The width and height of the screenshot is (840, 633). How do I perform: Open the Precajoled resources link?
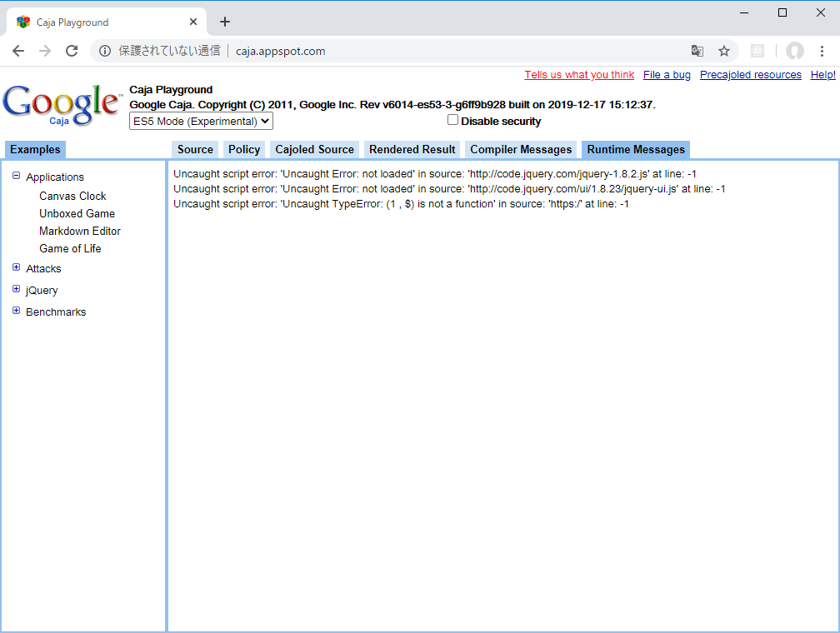[x=750, y=74]
